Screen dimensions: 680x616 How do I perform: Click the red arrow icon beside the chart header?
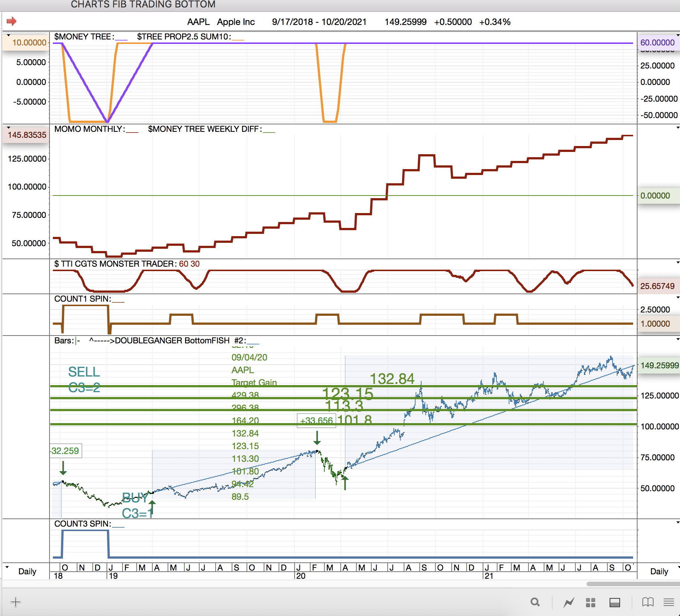coord(12,21)
